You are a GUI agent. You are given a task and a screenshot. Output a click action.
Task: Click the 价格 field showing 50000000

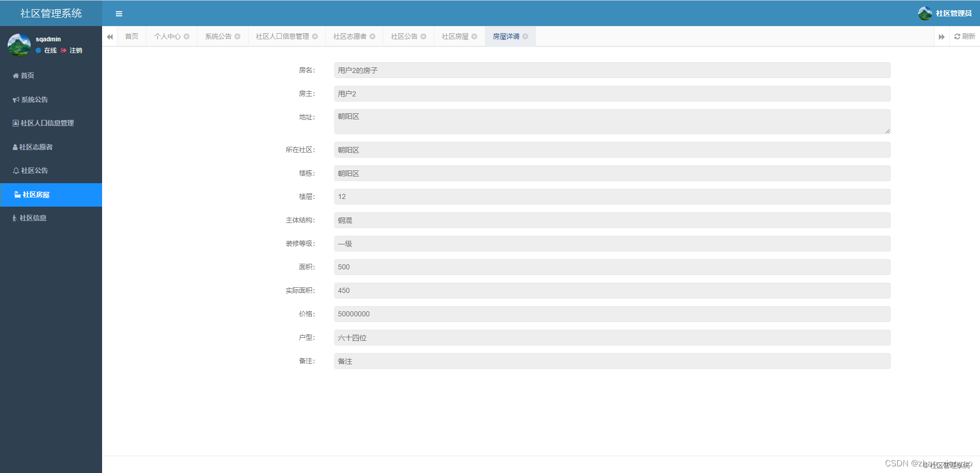[612, 314]
